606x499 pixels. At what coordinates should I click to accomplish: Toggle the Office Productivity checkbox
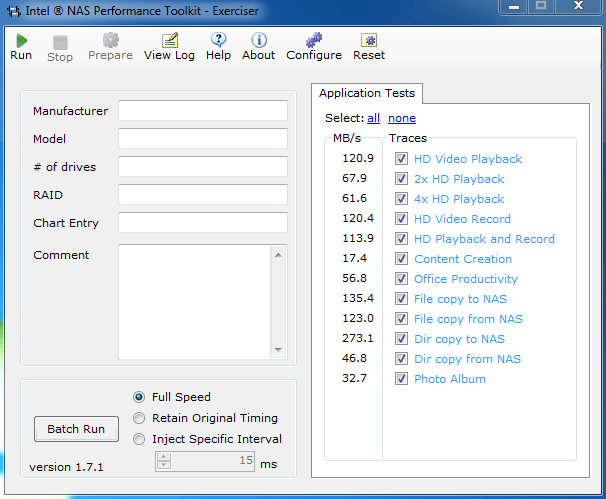tap(401, 279)
